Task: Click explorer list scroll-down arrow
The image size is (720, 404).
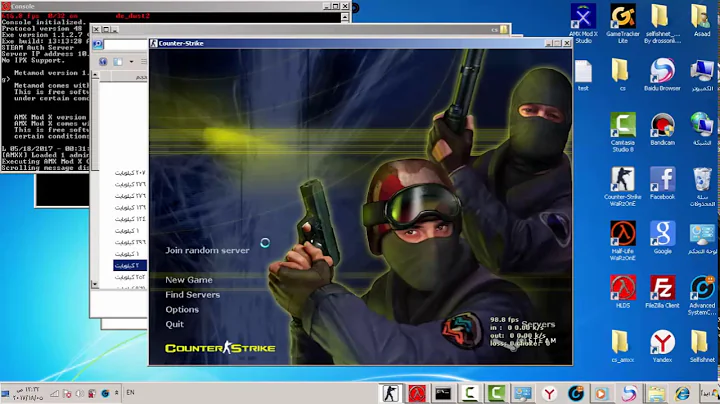Action: (95, 284)
